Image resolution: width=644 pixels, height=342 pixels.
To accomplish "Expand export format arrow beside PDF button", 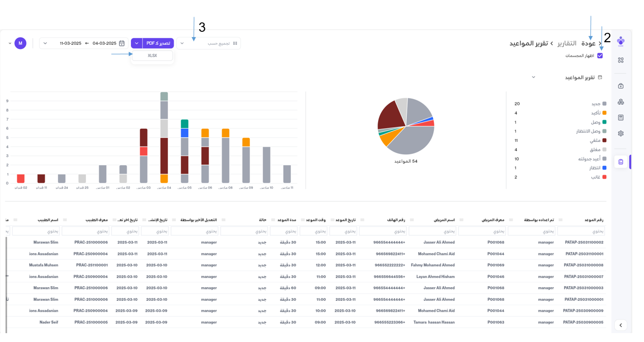I will coord(137,43).
